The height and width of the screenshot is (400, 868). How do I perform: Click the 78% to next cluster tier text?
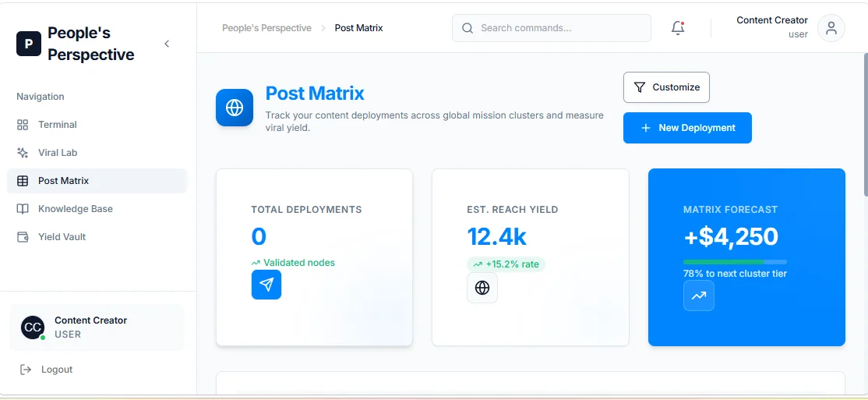(x=735, y=274)
